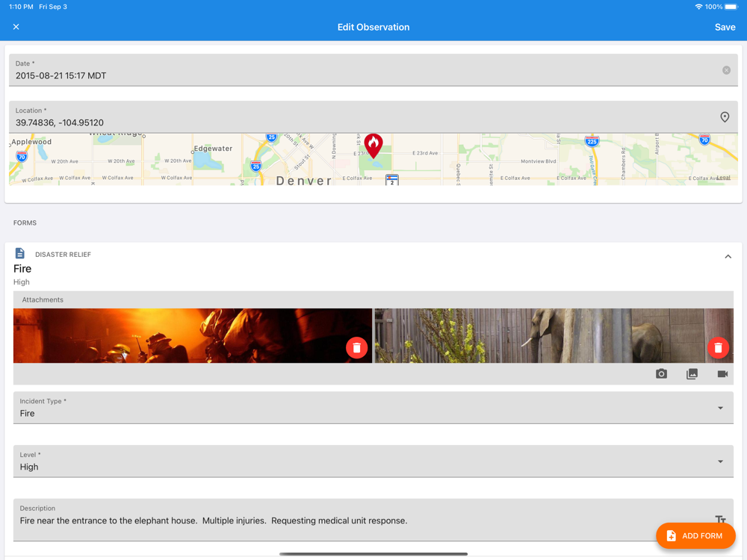Click the Montview Blvd map label
747x560 pixels.
539,161
